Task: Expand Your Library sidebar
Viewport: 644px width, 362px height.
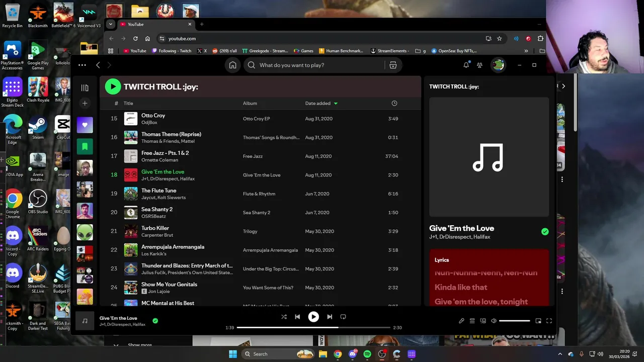Action: pyautogui.click(x=85, y=88)
